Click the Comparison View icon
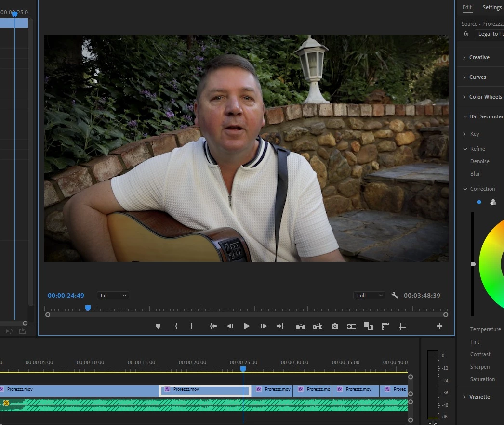The width and height of the screenshot is (504, 425). tap(352, 326)
